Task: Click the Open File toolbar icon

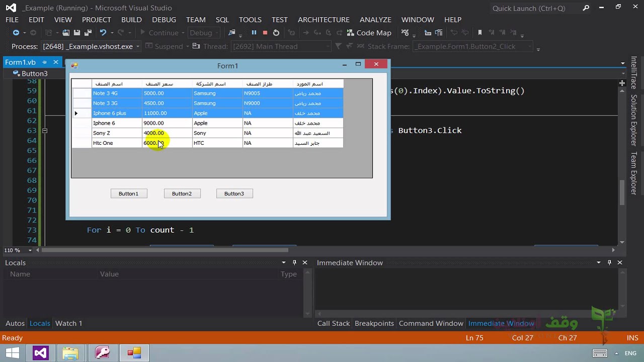Action: click(x=66, y=33)
